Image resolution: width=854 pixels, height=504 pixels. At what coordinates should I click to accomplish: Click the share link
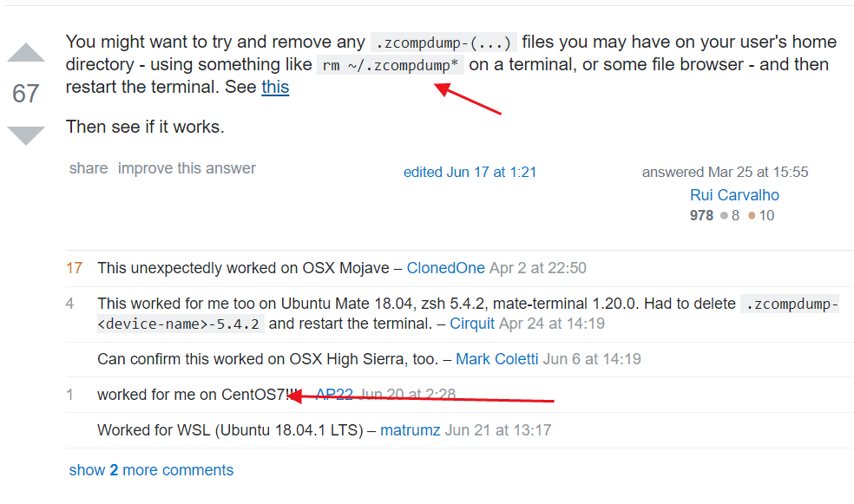tap(89, 168)
